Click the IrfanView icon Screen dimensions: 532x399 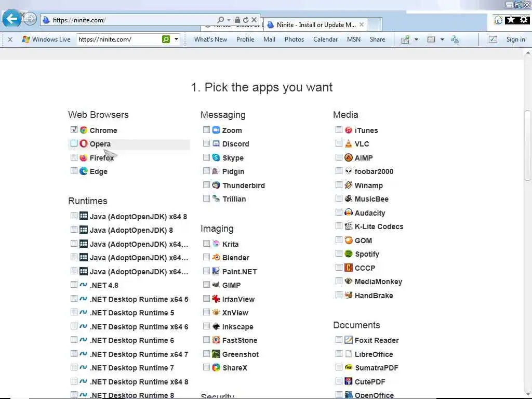tap(216, 299)
